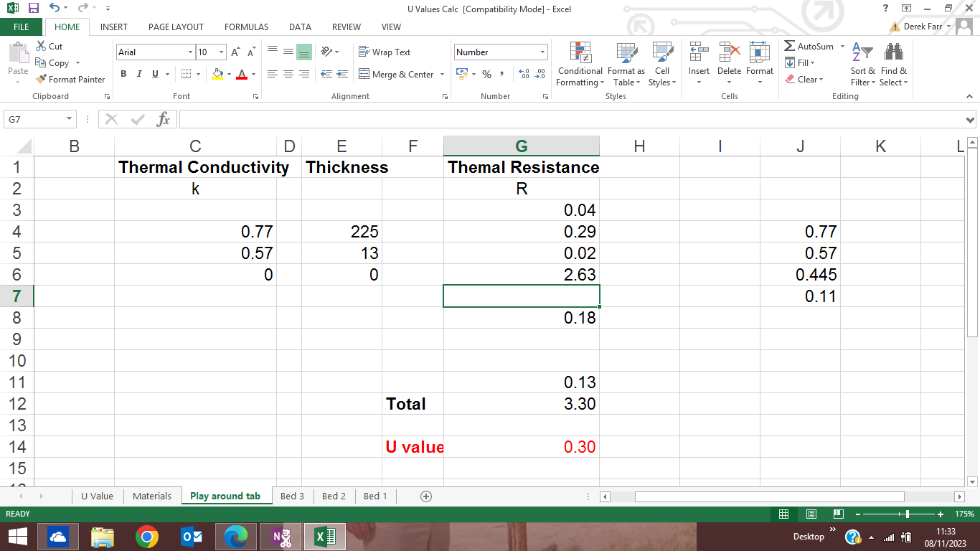The image size is (980, 551).
Task: Click the Format Painter icon
Action: tap(41, 80)
